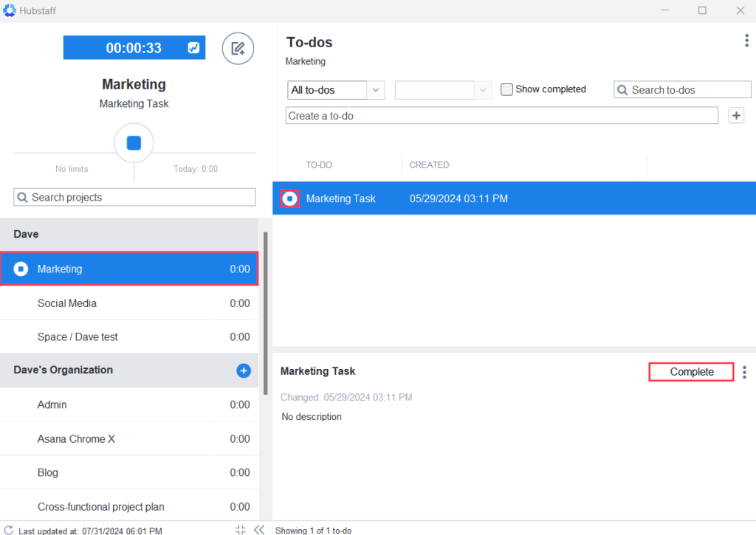Open the note editor with the pencil icon
This screenshot has width=756, height=535.
tap(238, 47)
